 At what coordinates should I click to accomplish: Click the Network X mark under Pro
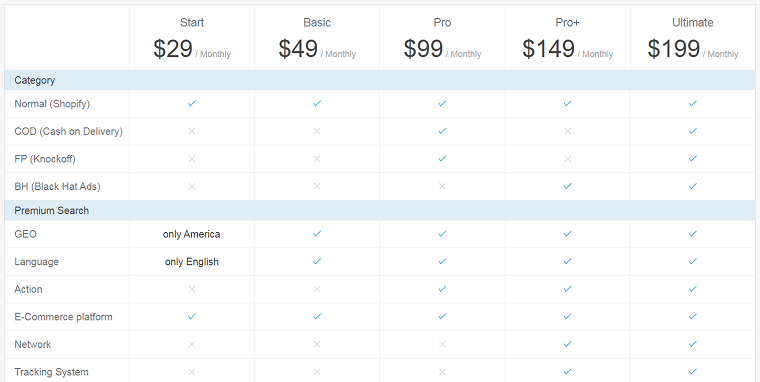(x=442, y=344)
